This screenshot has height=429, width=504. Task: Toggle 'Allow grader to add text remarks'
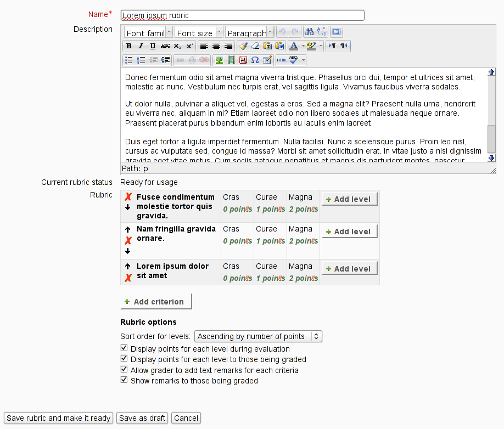tap(124, 370)
